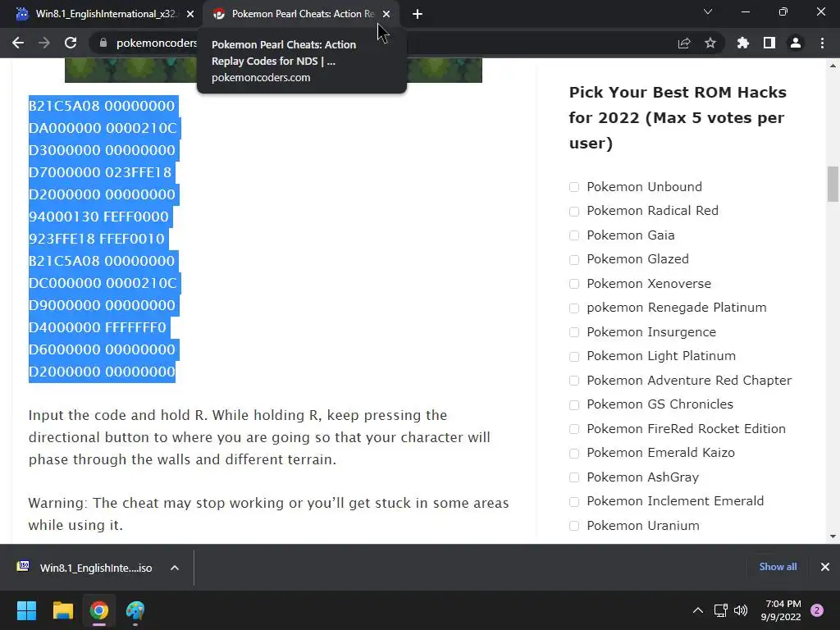Click code line 94000130 FEFF0000
Viewport: 840px width, 630px height.
pos(98,217)
